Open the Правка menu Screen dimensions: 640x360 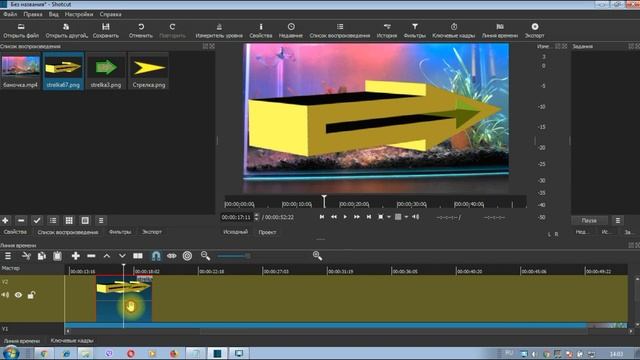click(x=33, y=14)
